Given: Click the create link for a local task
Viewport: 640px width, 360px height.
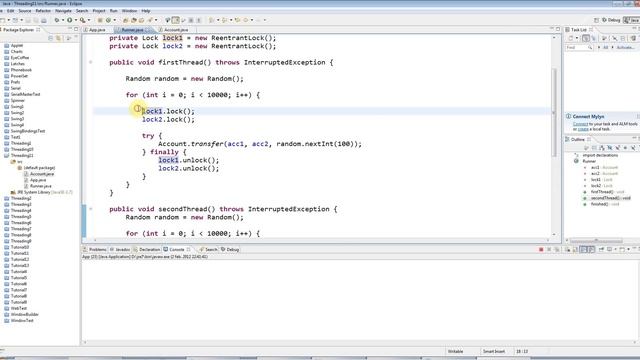Looking at the screenshot, I should [583, 129].
